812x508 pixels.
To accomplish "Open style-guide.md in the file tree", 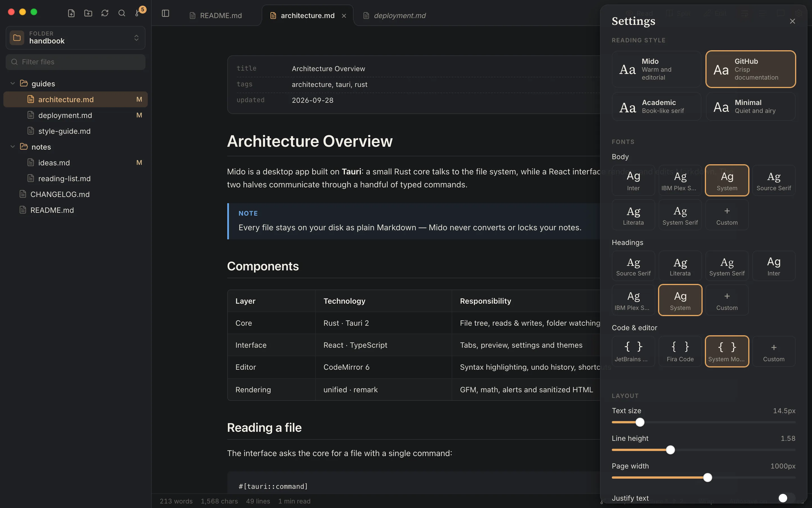I will point(76,131).
